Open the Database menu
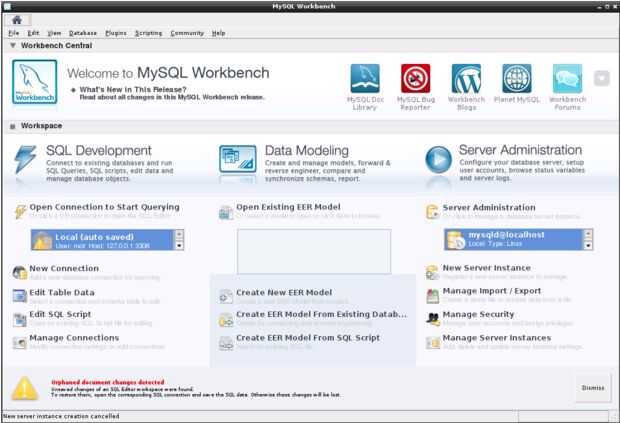This screenshot has height=423, width=620. pos(83,33)
